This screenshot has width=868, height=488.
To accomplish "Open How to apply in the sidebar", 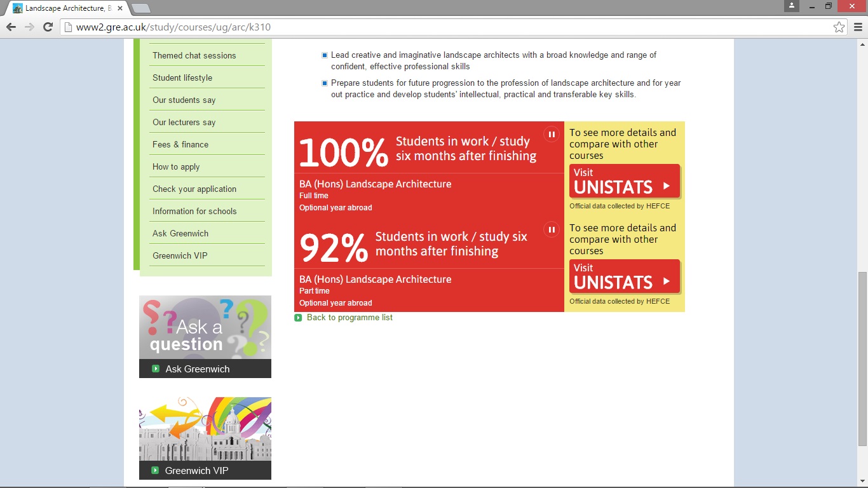I will (176, 166).
